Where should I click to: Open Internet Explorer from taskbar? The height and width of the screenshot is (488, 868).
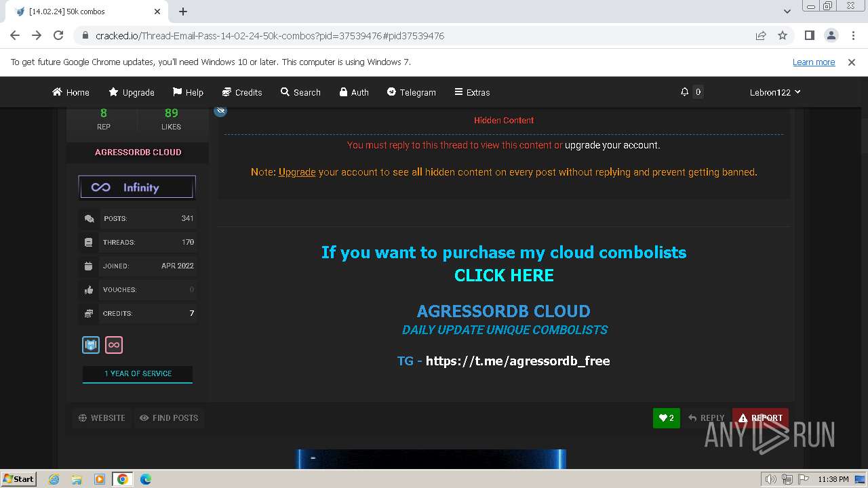point(54,479)
